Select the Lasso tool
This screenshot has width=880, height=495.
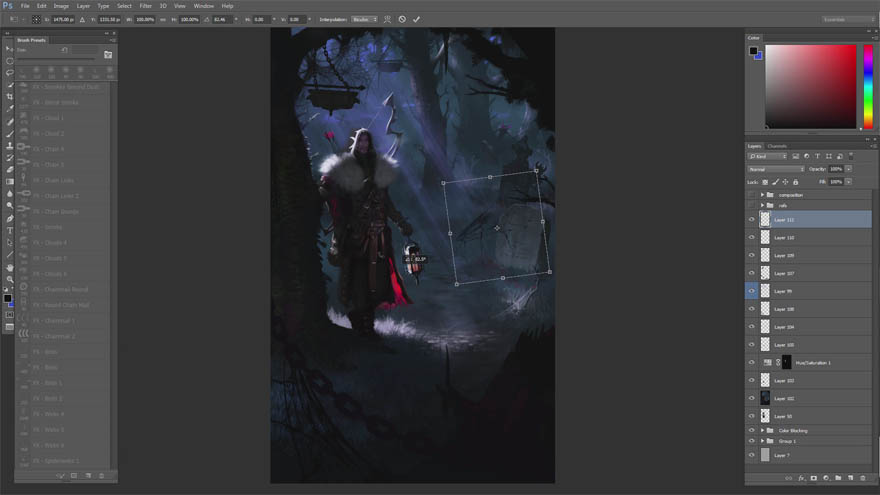[x=10, y=72]
